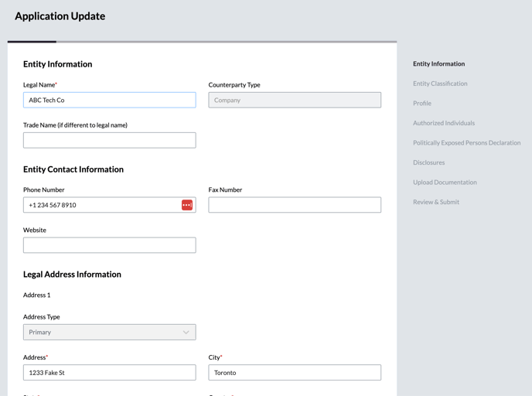Go to the Entity Classification step
The image size is (532, 396).
[440, 84]
